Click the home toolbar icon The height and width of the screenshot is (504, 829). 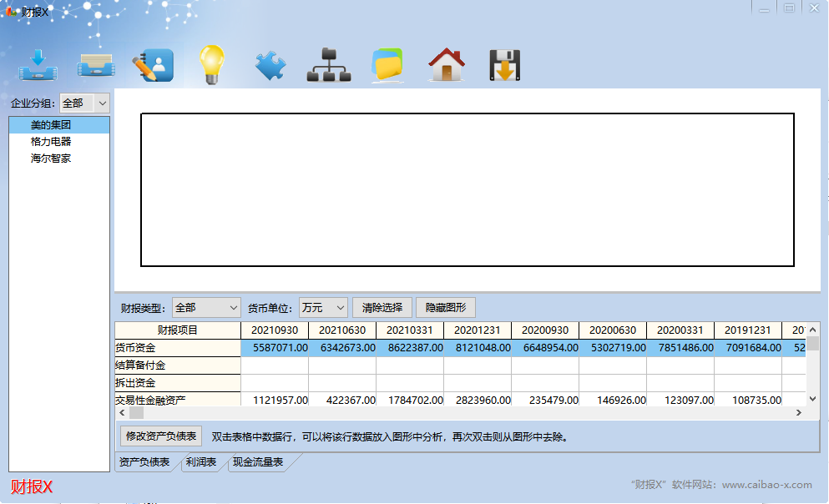447,64
